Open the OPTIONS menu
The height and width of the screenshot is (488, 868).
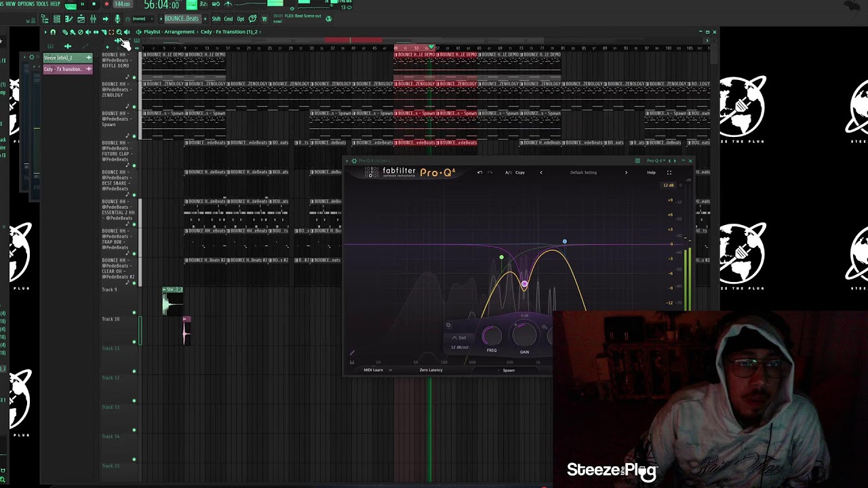tap(26, 4)
